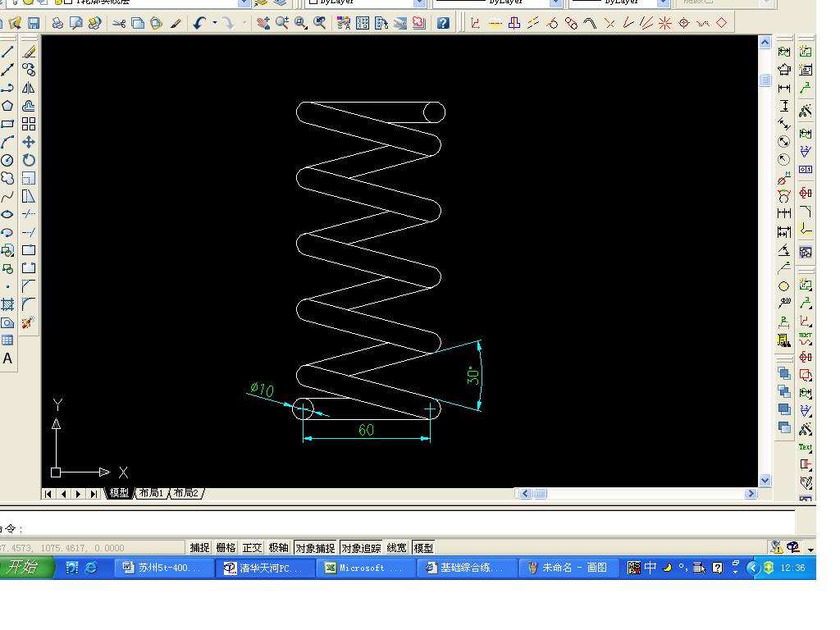Toggle 模型 model space button in status bar

(x=423, y=547)
